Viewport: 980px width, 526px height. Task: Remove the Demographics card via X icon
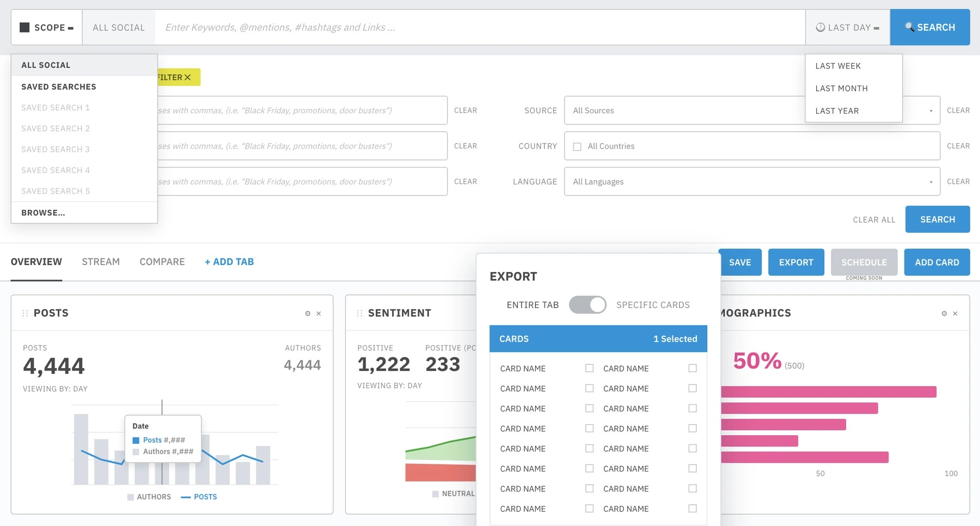(955, 313)
